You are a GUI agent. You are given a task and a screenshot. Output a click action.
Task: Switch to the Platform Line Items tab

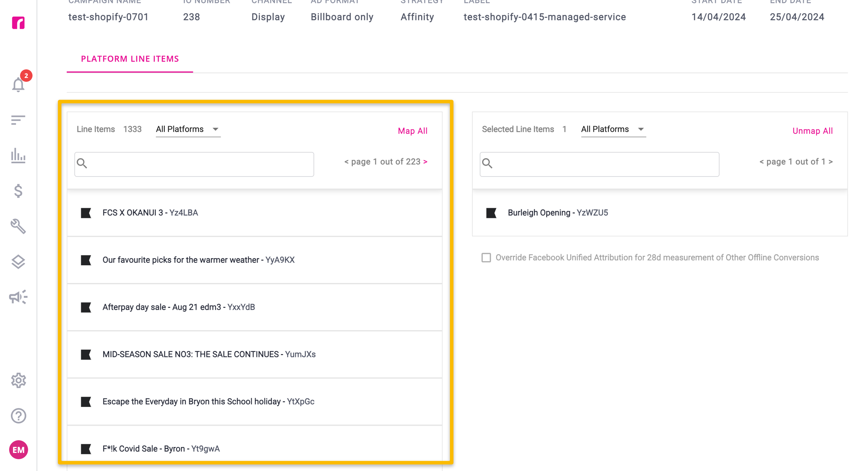(130, 59)
